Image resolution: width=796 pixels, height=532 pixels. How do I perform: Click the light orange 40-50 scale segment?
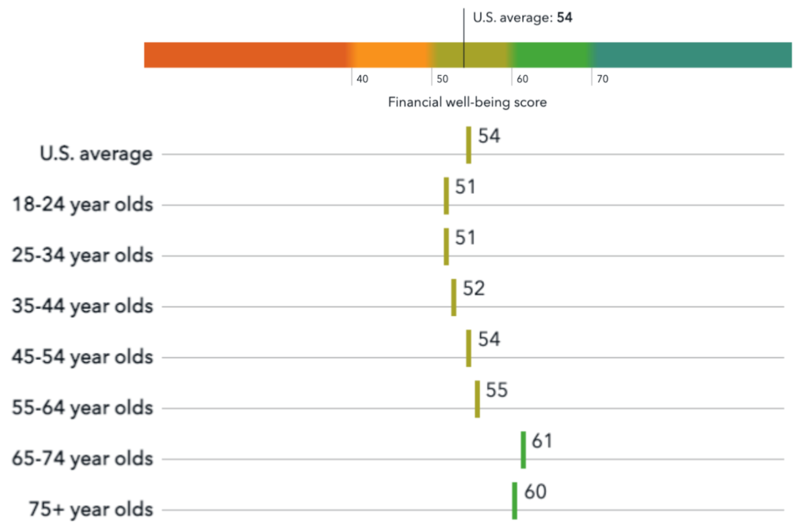point(392,55)
